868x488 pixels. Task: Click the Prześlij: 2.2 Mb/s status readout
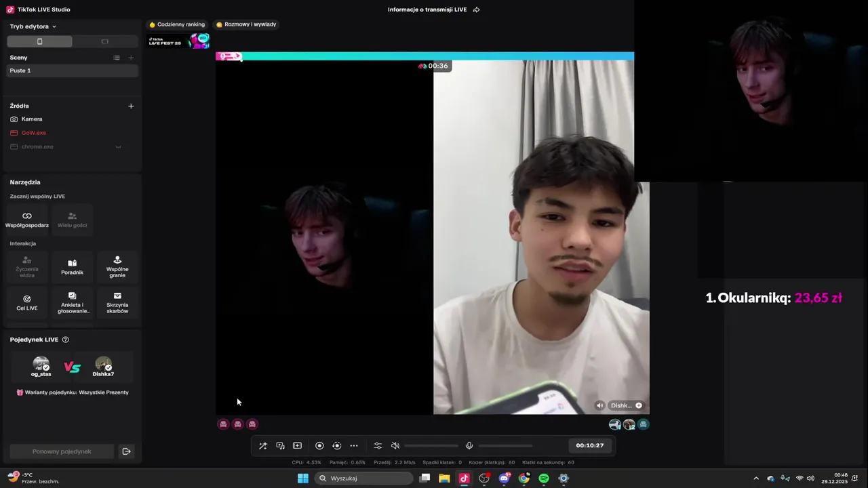click(395, 462)
